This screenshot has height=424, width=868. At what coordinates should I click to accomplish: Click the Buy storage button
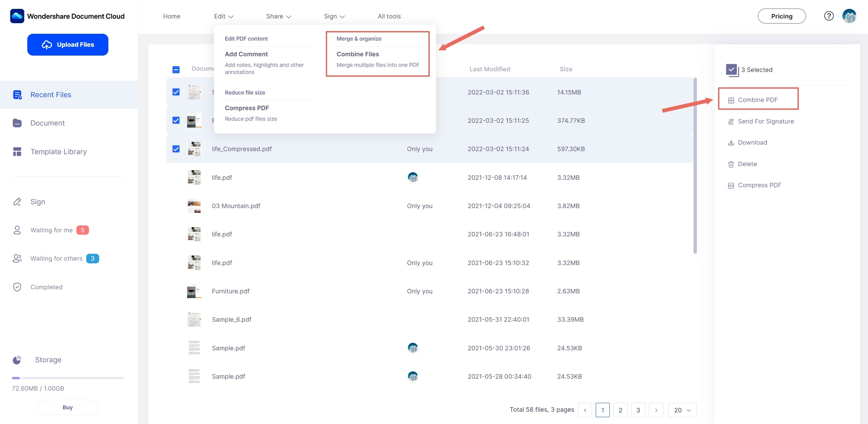click(68, 407)
